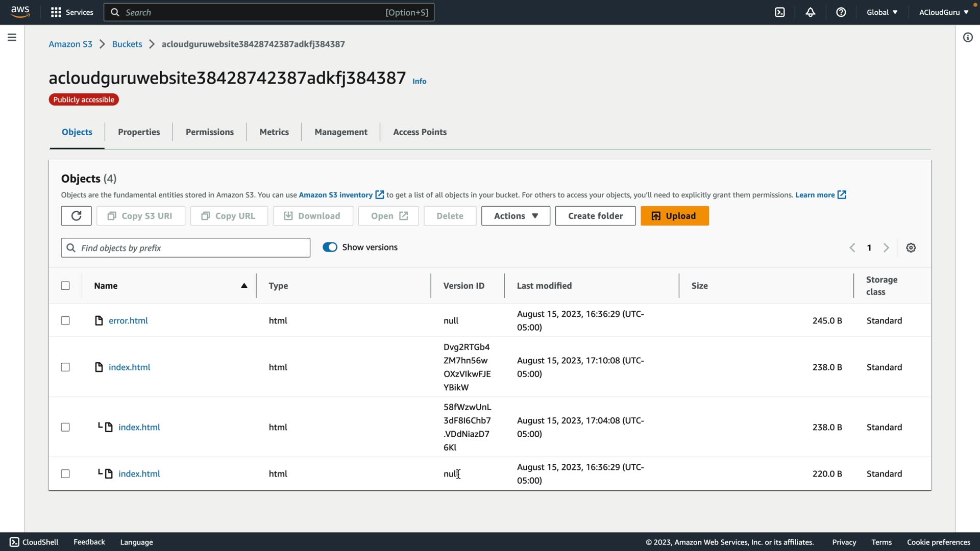Open the hamburger side navigation menu
This screenshot has height=551, width=980.
[12, 37]
